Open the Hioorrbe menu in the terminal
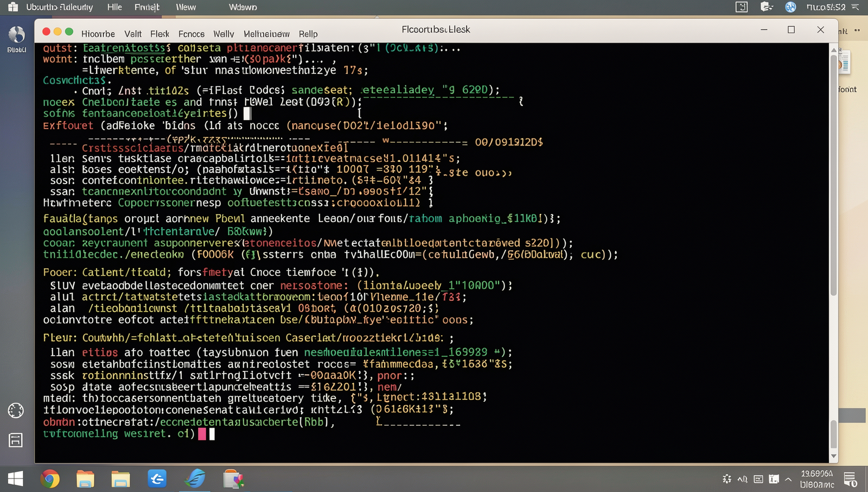The image size is (868, 492). click(x=98, y=34)
